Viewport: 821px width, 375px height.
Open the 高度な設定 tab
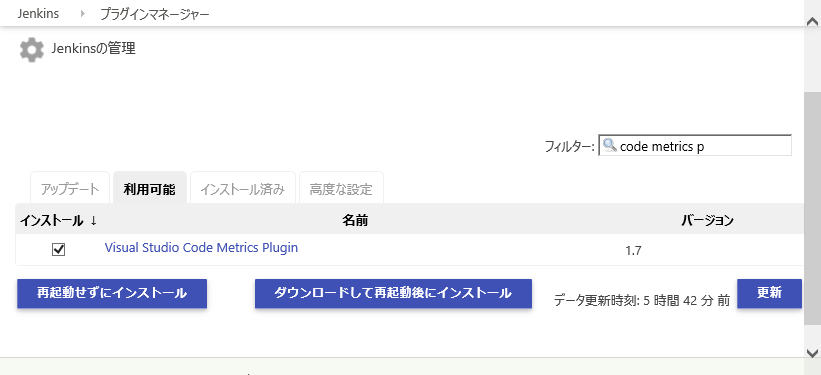point(341,189)
